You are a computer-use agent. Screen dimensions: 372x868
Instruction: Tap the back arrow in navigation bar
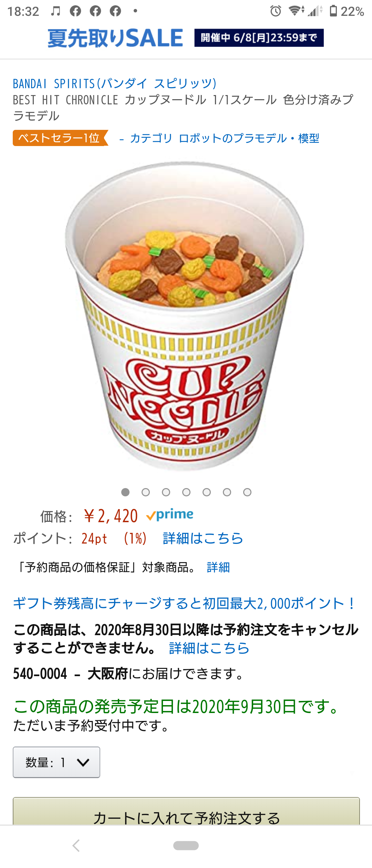76,845
